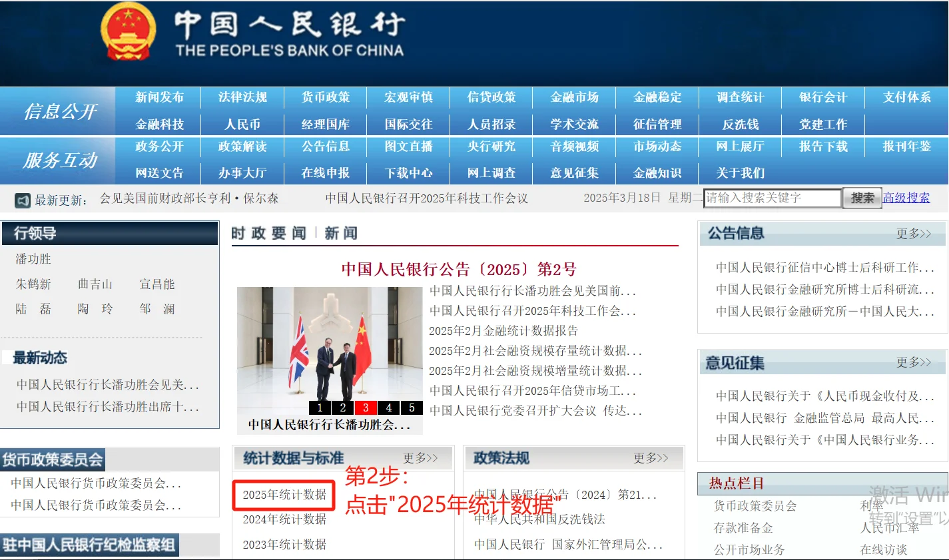Expand 更多>> in 公告信息 panel
Viewport: 949px width, 560px height.
pyautogui.click(x=914, y=234)
